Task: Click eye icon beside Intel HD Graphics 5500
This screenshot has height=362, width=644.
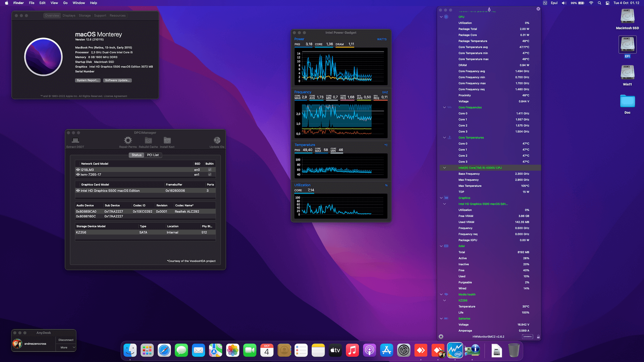Action: 78,191
